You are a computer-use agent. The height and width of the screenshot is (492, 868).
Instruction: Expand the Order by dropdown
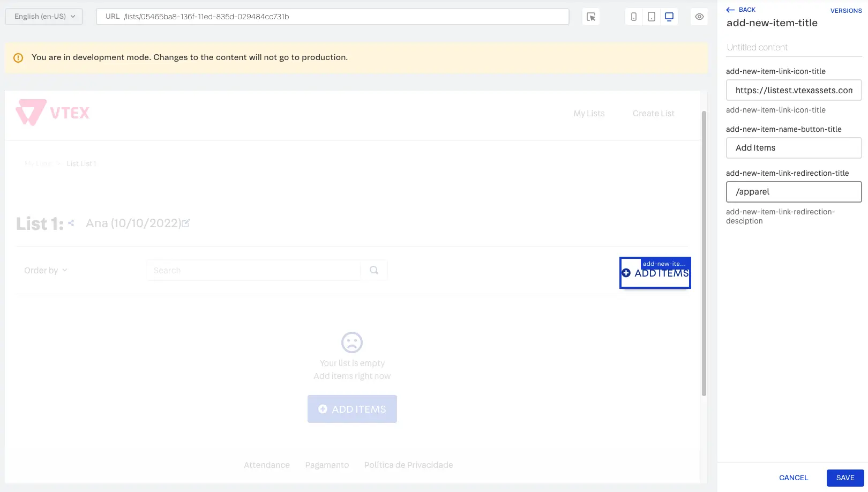point(45,270)
